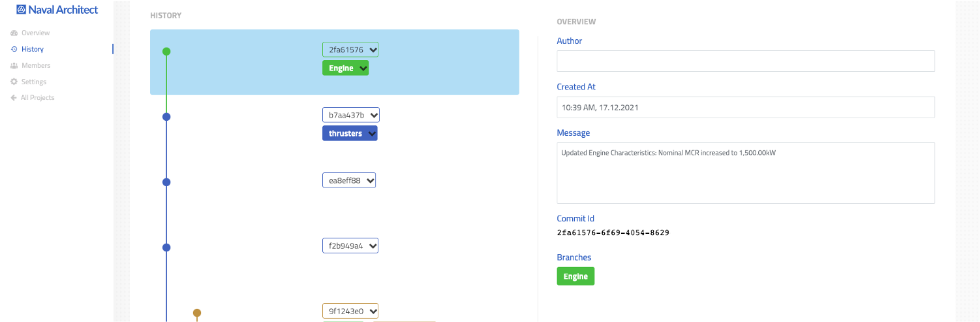Open the Members page from sidebar
This screenshot has width=980, height=322.
(x=36, y=65)
